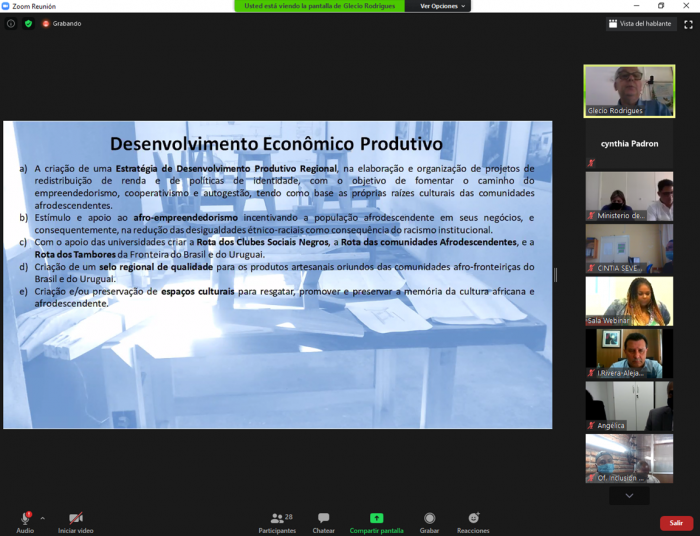
Task: Click the green encryption shield icon
Action: [x=28, y=23]
